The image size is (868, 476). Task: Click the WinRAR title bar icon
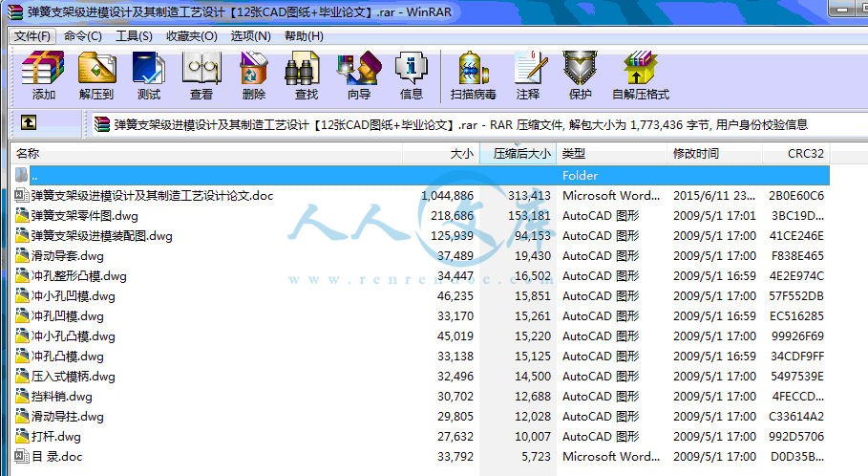(x=15, y=11)
